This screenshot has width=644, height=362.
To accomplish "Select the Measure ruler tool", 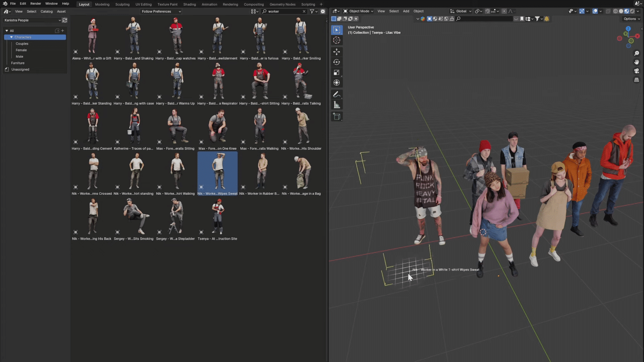I will 336,105.
